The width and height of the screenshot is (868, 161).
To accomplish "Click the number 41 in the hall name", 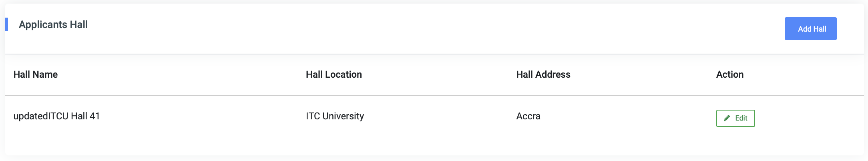I will click(95, 116).
